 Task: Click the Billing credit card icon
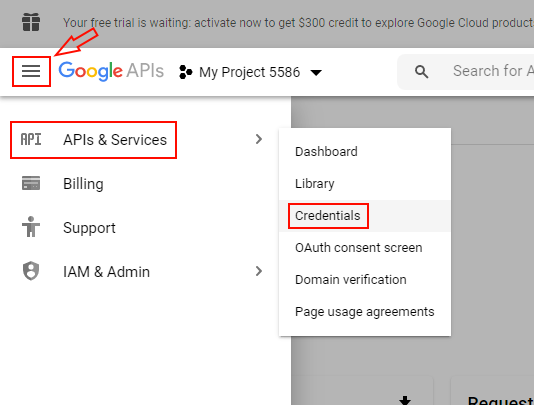[31, 183]
